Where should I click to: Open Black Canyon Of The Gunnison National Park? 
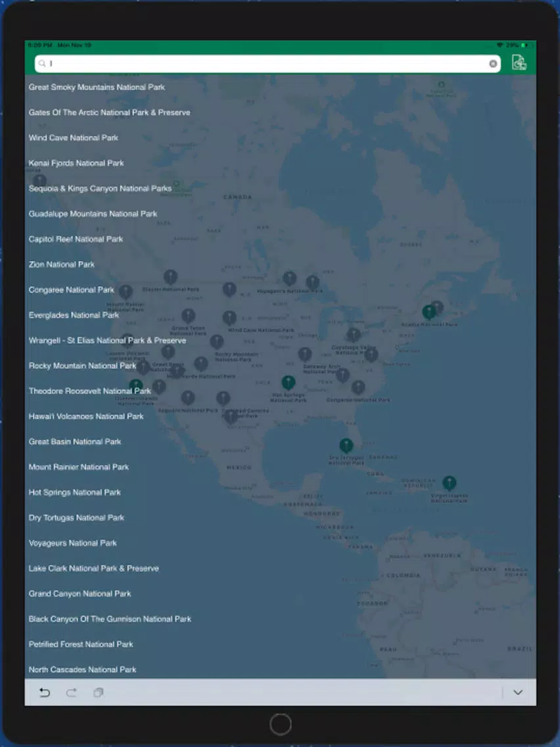pos(110,619)
